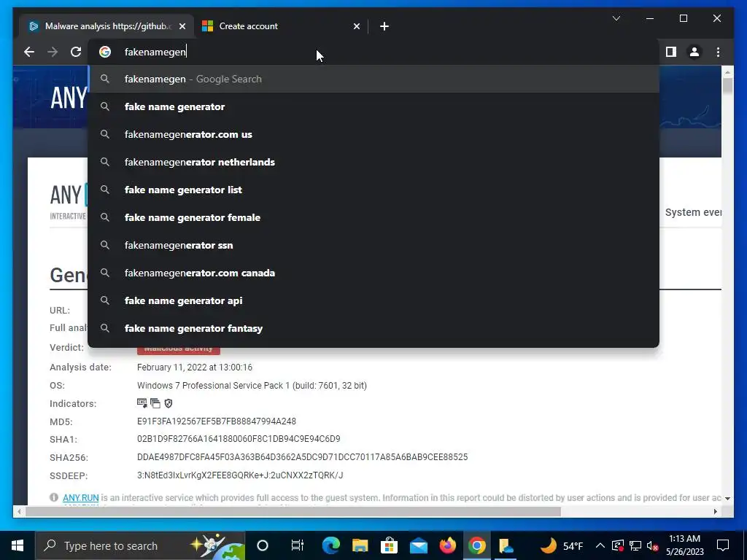This screenshot has width=747, height=560.
Task: Open Cortana circle icon on taskbar
Action: tap(263, 545)
